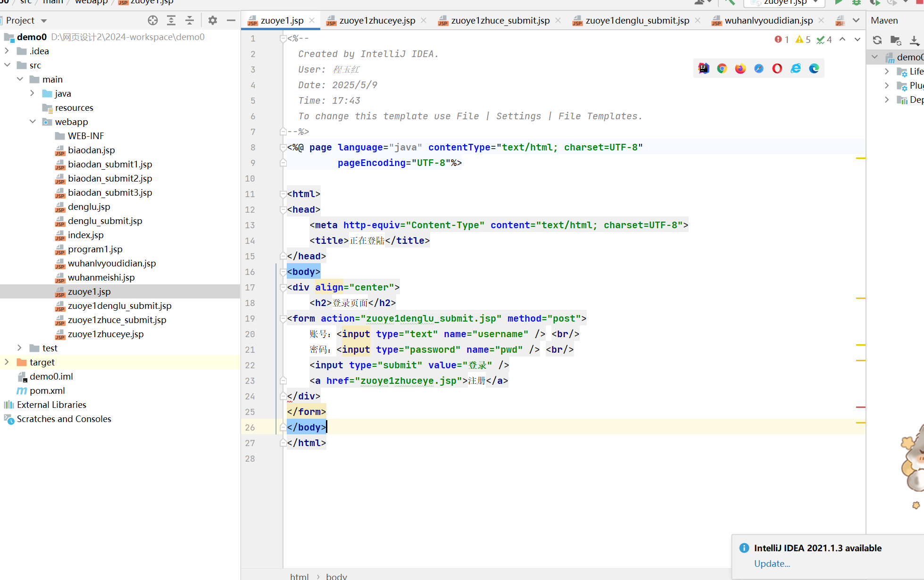Select WEB-INF folder

[85, 136]
